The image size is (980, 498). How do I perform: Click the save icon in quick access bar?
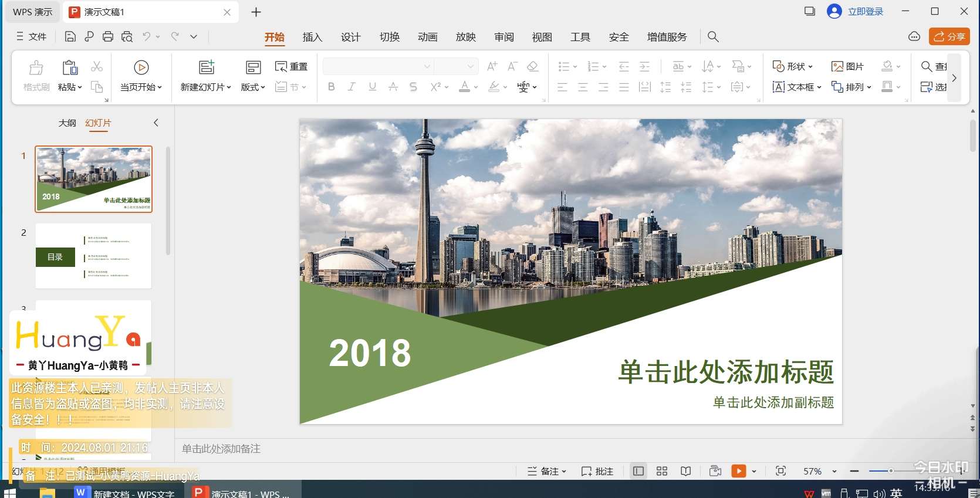click(70, 37)
